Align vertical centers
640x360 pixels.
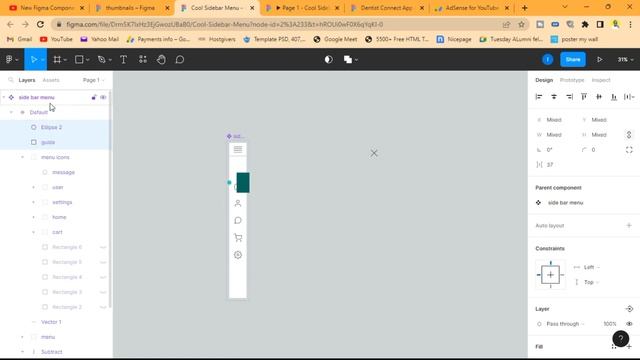click(599, 97)
